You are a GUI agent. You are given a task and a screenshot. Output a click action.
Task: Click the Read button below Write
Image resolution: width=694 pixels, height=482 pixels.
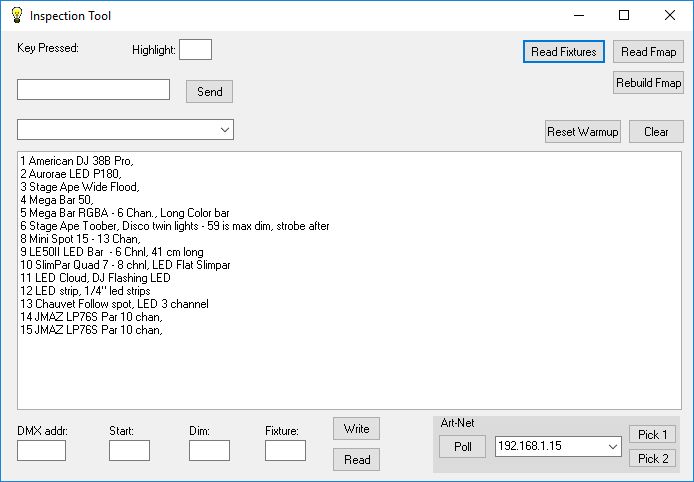click(x=356, y=459)
